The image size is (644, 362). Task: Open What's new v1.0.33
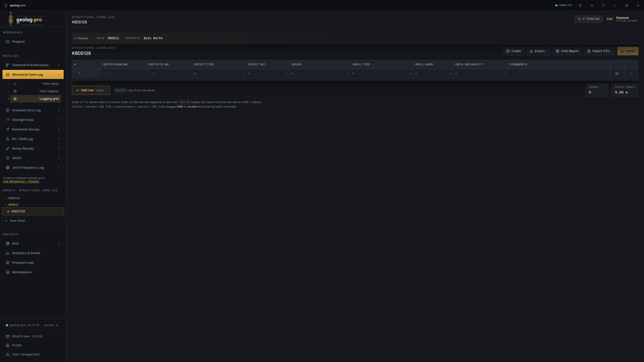tap(33, 336)
